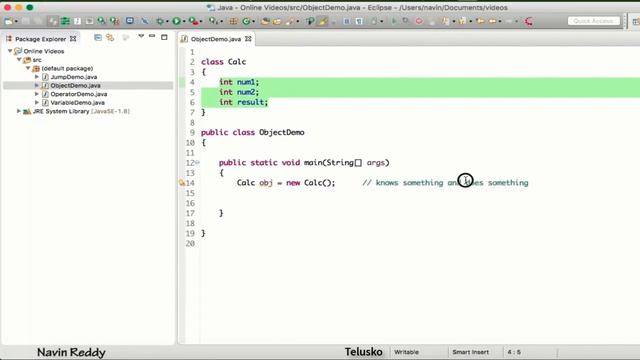
Task: Go to the Next Annotation icon
Action: (x=446, y=21)
